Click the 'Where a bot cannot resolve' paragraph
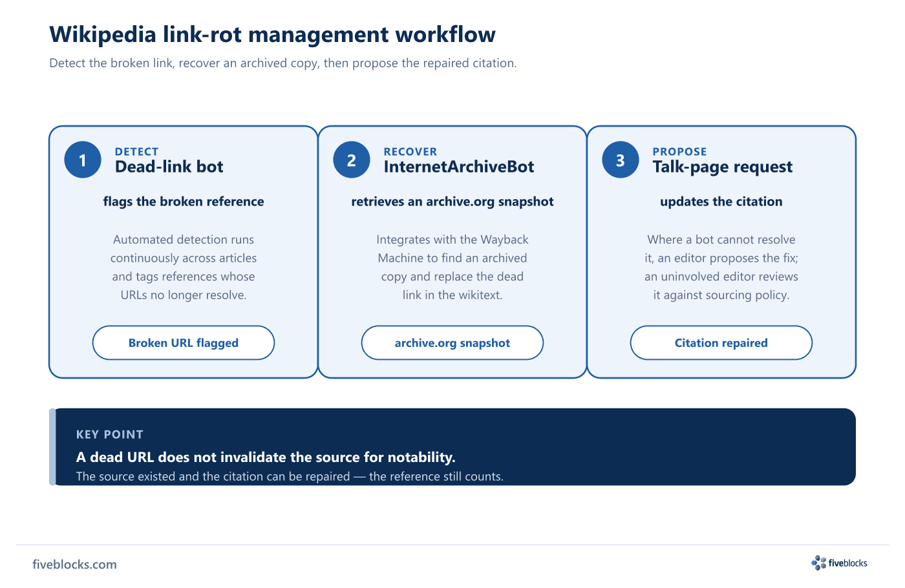 click(721, 267)
